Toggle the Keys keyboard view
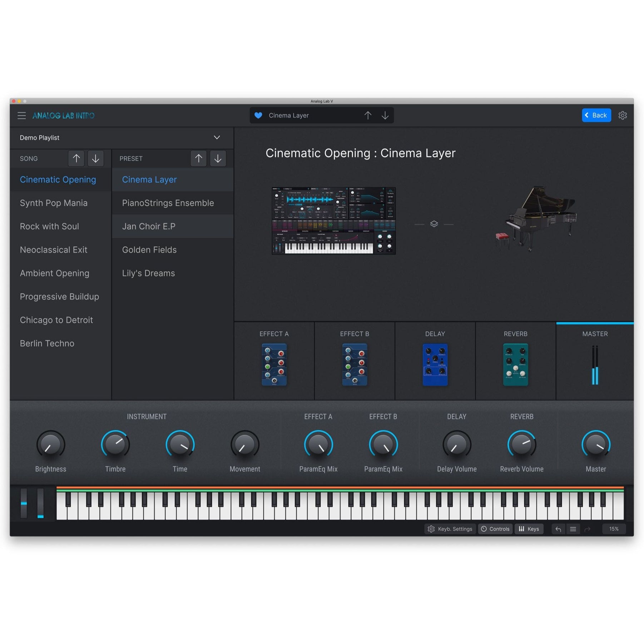This screenshot has height=644, width=644. 529,529
